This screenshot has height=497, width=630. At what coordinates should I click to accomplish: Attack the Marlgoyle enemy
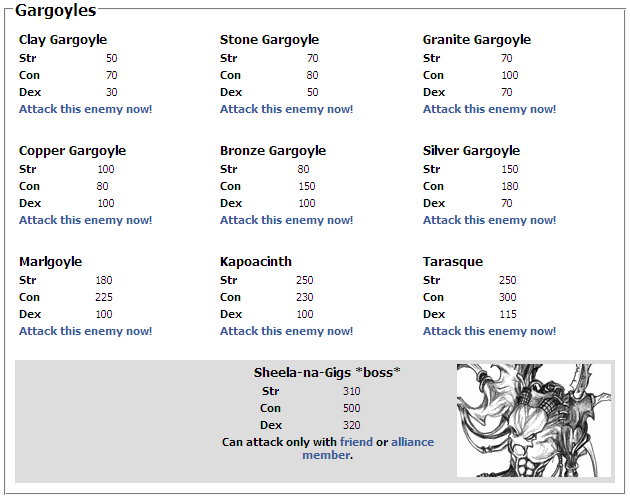click(86, 331)
